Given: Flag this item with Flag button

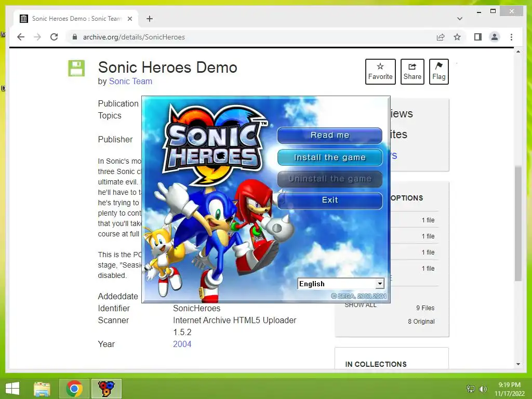Looking at the screenshot, I should pos(438,72).
